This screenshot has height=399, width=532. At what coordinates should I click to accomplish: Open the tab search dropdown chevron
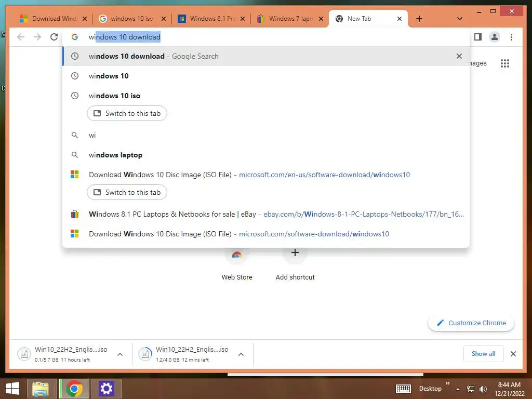point(460,19)
